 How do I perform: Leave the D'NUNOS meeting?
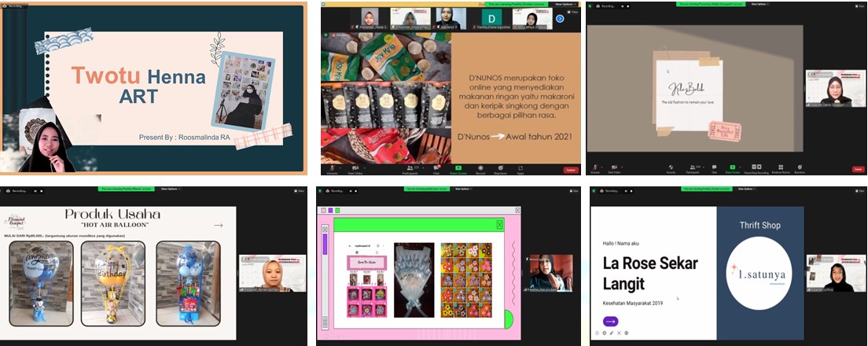click(570, 169)
